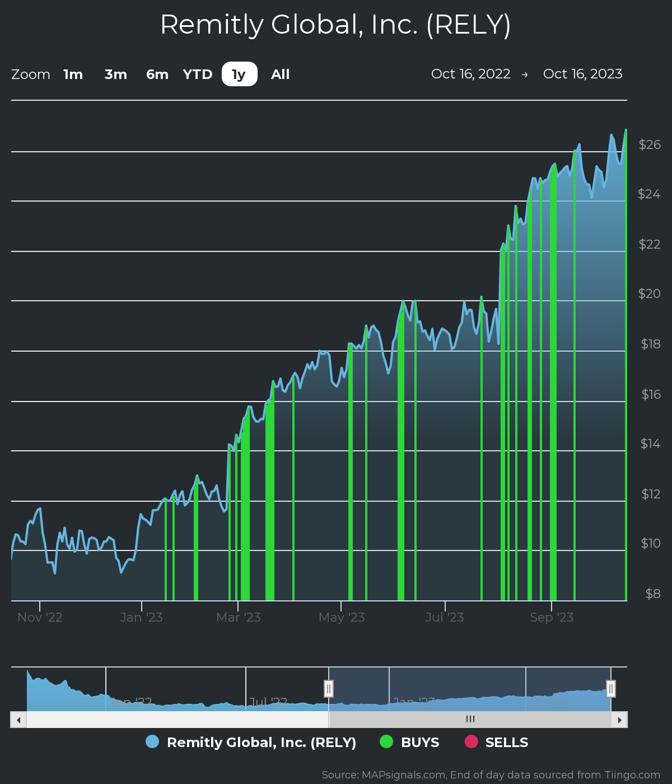The image size is (672, 784).
Task: Edit the Oct 16, 2022 start date
Action: 471,74
